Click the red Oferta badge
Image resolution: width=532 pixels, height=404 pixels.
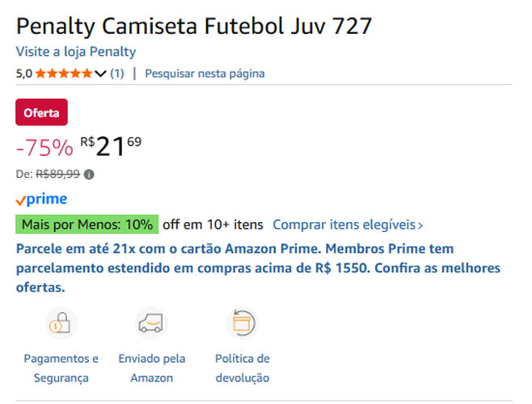pyautogui.click(x=41, y=113)
